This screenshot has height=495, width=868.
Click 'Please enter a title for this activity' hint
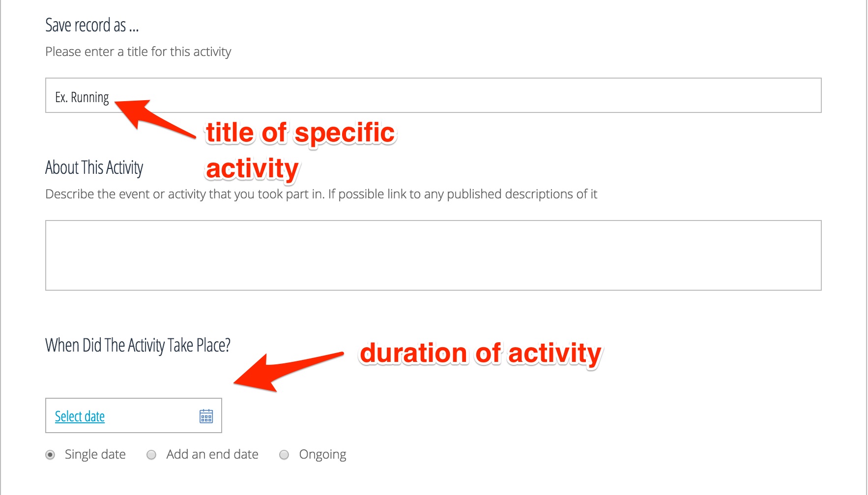138,52
